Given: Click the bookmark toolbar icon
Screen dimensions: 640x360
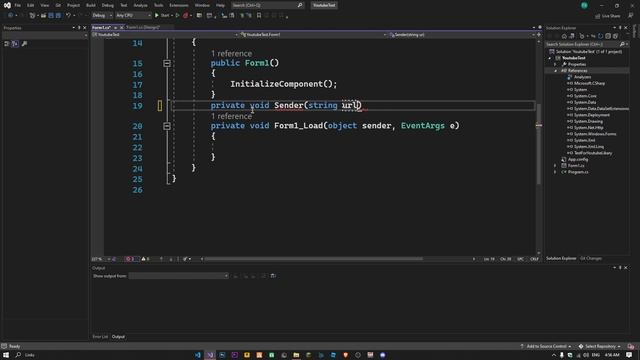Looking at the screenshot, I should (x=259, y=16).
